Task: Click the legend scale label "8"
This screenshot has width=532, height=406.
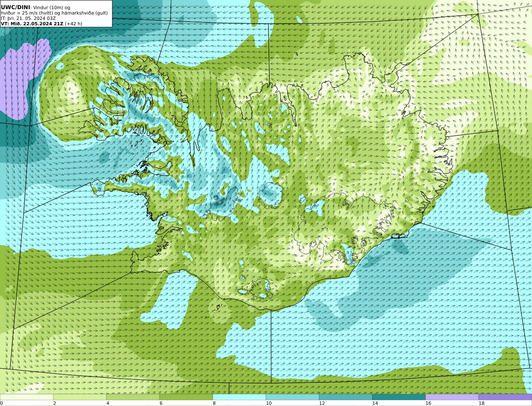Action: [214, 403]
